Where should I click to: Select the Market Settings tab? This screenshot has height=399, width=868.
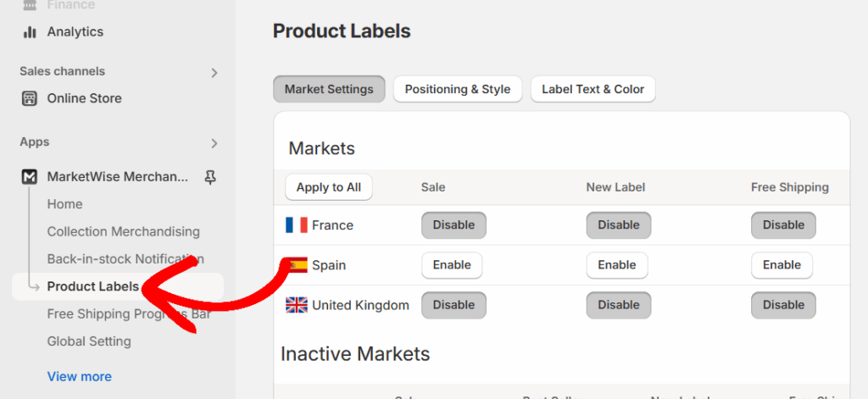click(x=329, y=89)
